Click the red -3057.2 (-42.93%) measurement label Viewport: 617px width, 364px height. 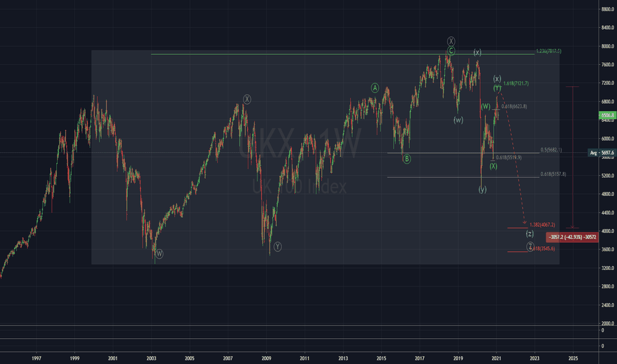(x=572, y=237)
